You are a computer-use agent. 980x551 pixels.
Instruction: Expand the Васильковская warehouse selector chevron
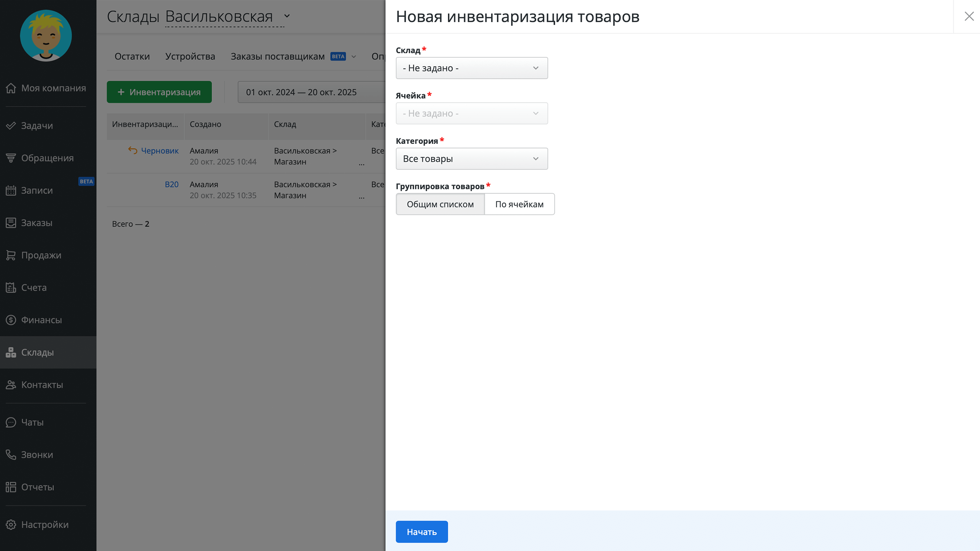[287, 16]
